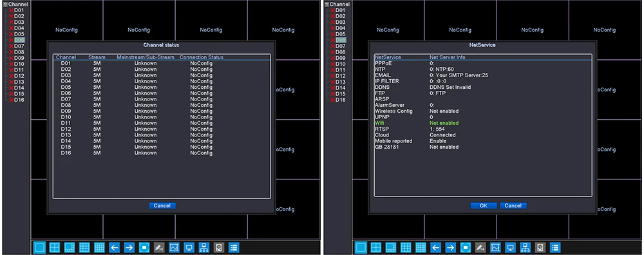The height and width of the screenshot is (255, 644).
Task: Open main menu list icon in right screen toolbar
Action: pyautogui.click(x=555, y=248)
